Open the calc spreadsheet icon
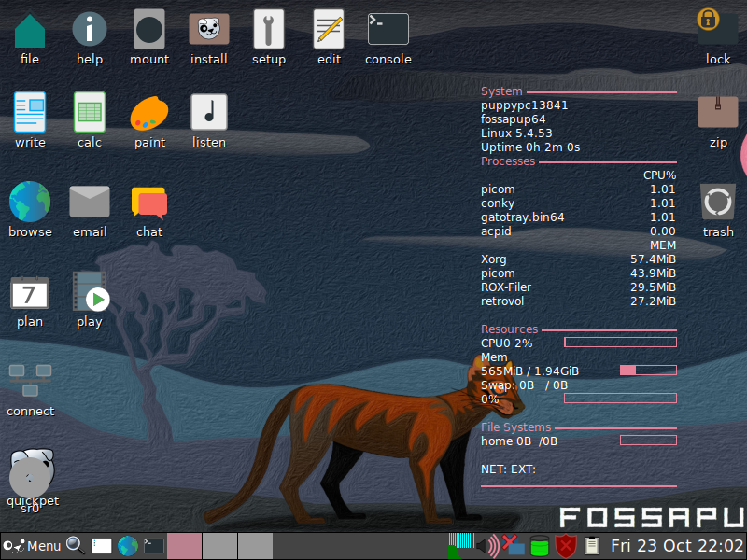The width and height of the screenshot is (747, 560). point(90,112)
